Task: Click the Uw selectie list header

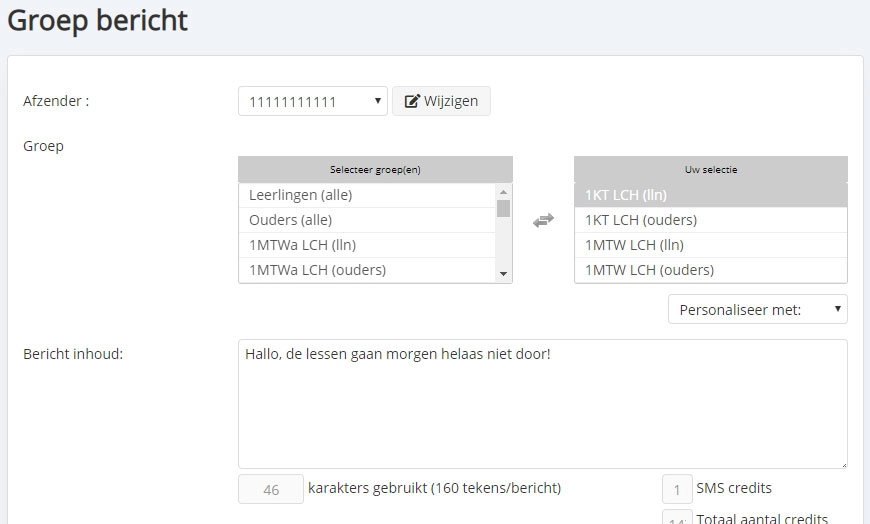Action: pos(710,169)
